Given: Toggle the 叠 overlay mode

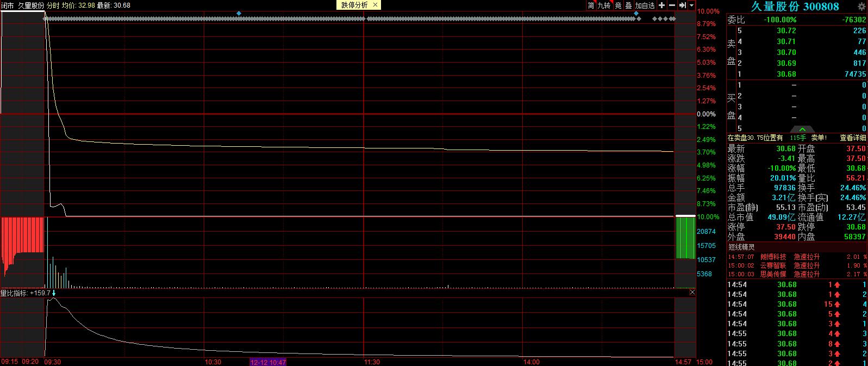Looking at the screenshot, I should [628, 5].
